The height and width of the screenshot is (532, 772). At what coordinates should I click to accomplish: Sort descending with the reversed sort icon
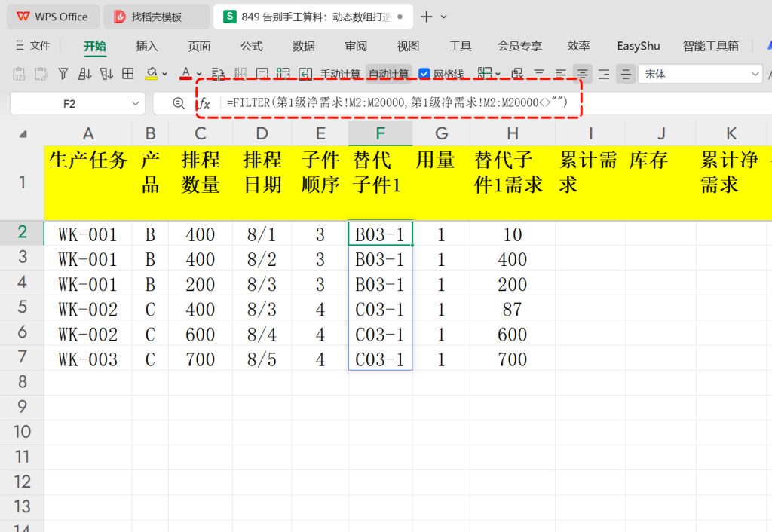[x=106, y=74]
